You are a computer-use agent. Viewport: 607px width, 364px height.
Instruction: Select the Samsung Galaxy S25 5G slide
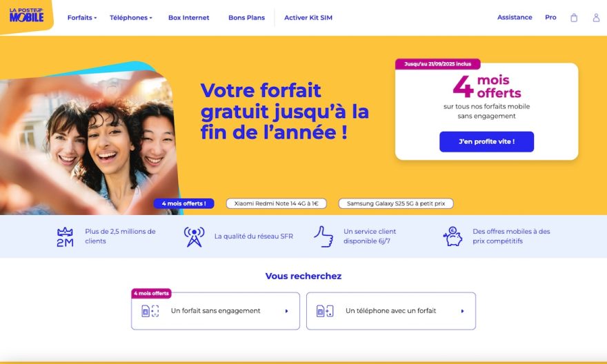tap(396, 203)
